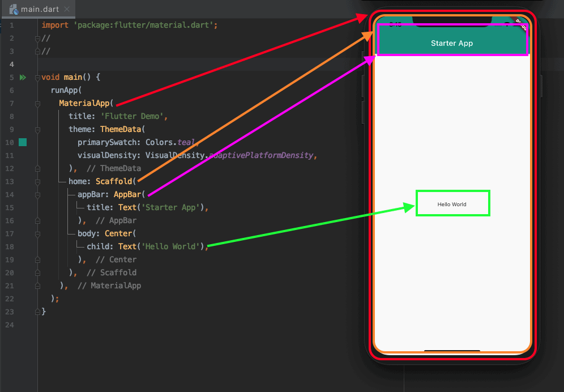Click the void keyword on line 5
The width and height of the screenshot is (564, 392).
coord(50,78)
